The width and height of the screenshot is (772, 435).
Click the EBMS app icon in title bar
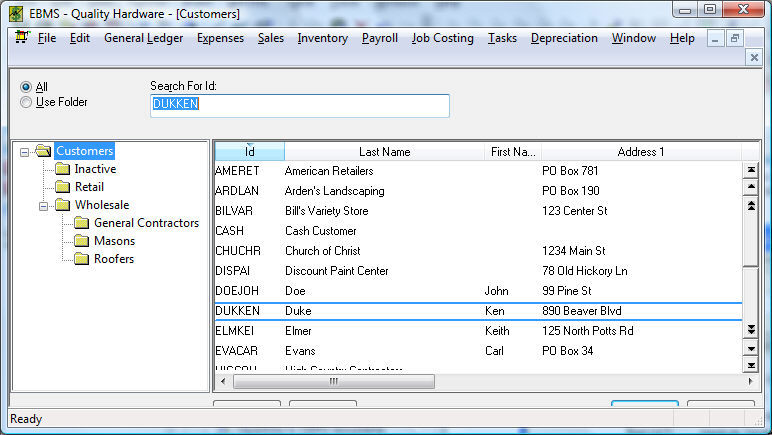[x=16, y=14]
